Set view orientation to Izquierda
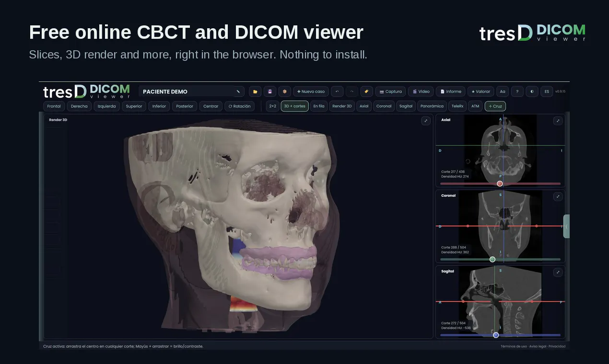The width and height of the screenshot is (609, 364). point(106,106)
